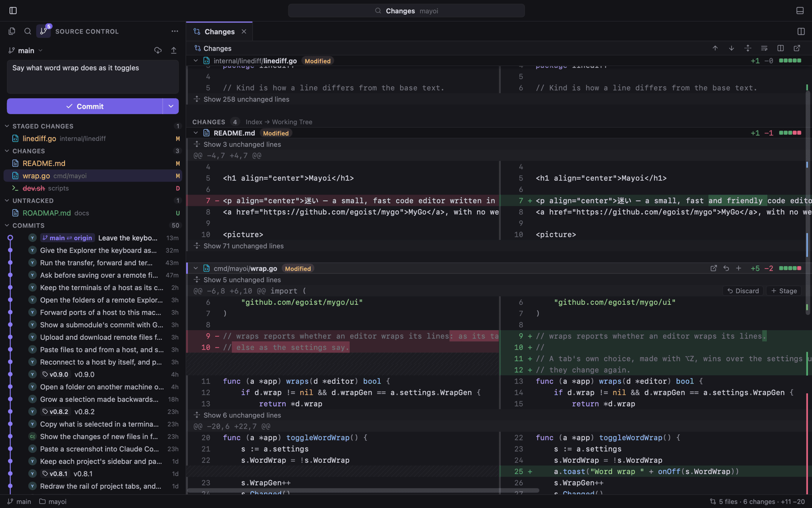This screenshot has height=508, width=812.
Task: Select deleted dev.sh in Changes list
Action: [93, 188]
